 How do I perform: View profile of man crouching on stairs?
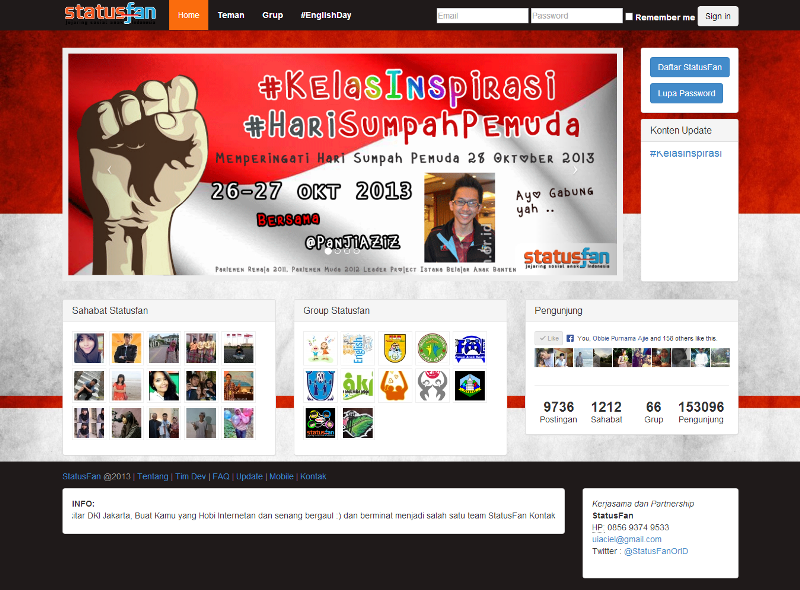tap(89, 385)
